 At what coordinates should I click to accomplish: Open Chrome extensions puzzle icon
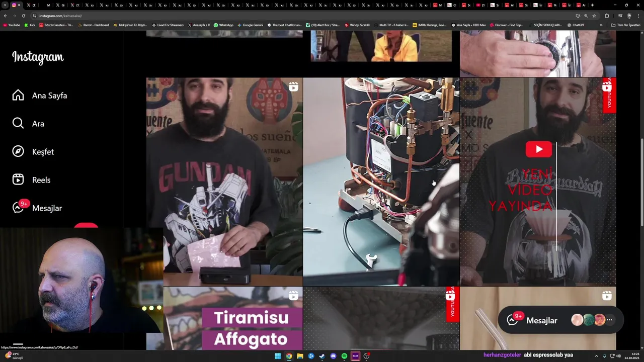tap(607, 16)
